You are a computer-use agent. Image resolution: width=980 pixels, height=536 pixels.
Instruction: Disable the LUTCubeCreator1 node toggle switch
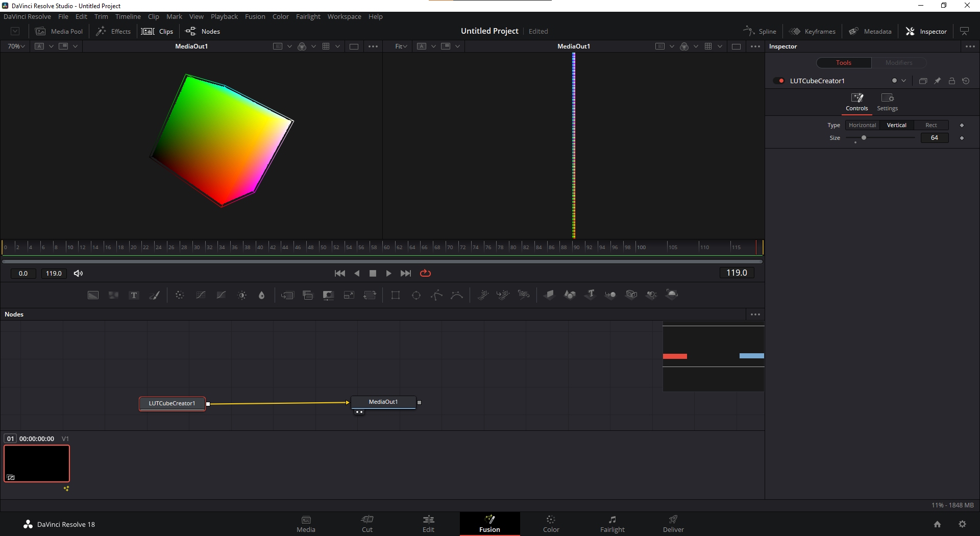[778, 81]
